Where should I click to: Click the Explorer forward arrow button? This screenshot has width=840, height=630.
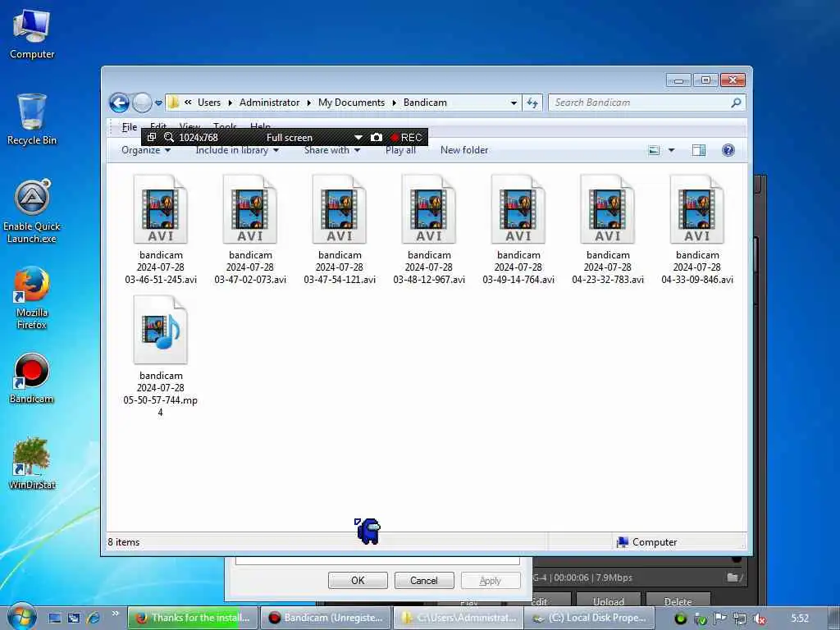click(x=142, y=103)
